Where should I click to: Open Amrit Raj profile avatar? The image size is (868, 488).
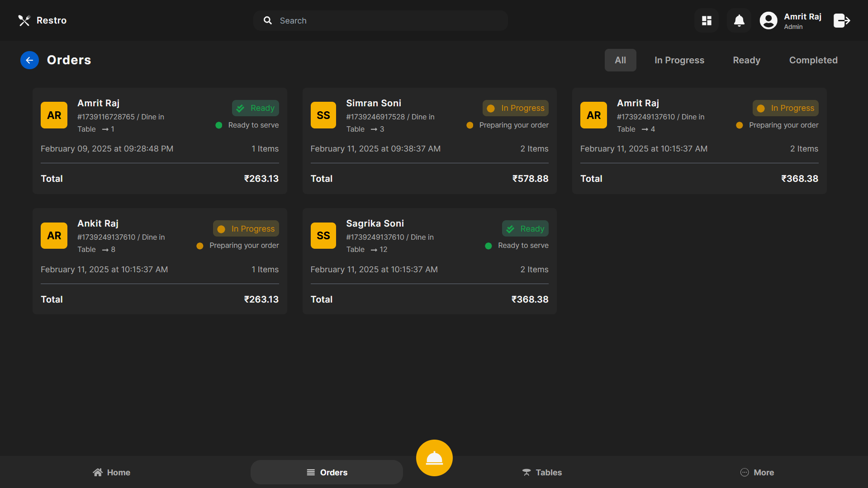tap(768, 20)
